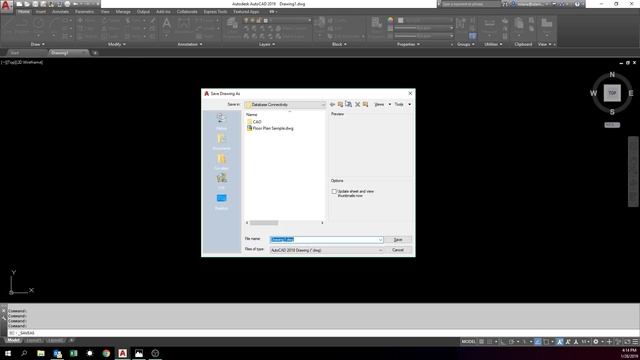Expand the Draw panel dropdown
This screenshot has width=640, height=360.
(x=38, y=44)
